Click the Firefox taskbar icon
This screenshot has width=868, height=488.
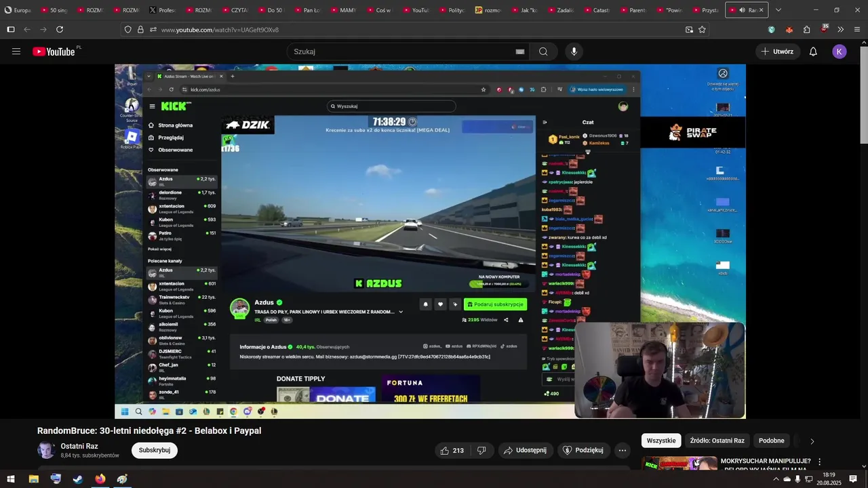100,479
